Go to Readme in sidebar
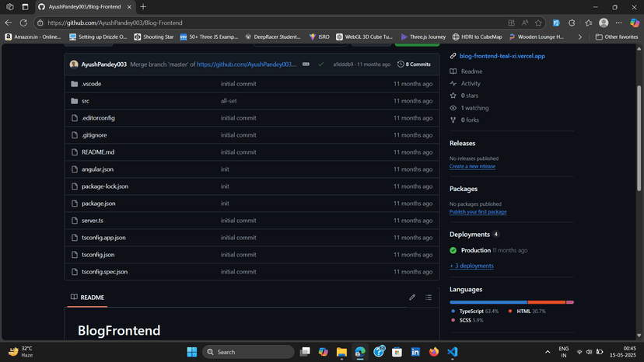644x362 pixels. 471,71
